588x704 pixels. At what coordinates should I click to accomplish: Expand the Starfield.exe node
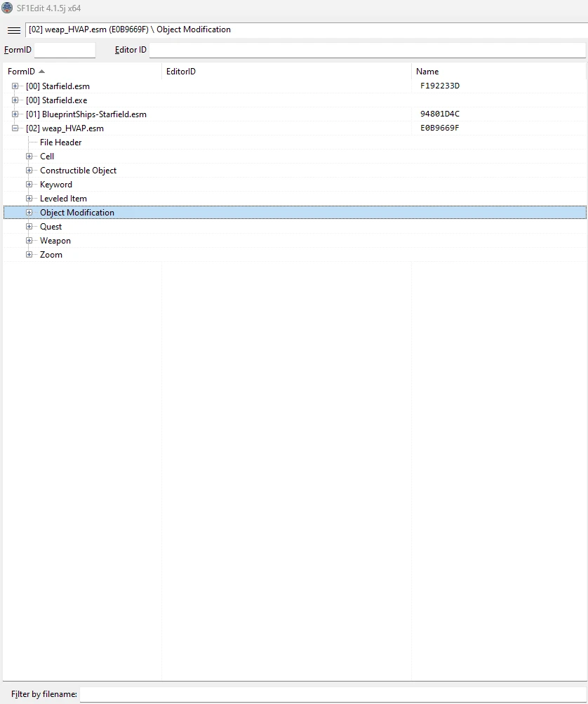tap(15, 100)
